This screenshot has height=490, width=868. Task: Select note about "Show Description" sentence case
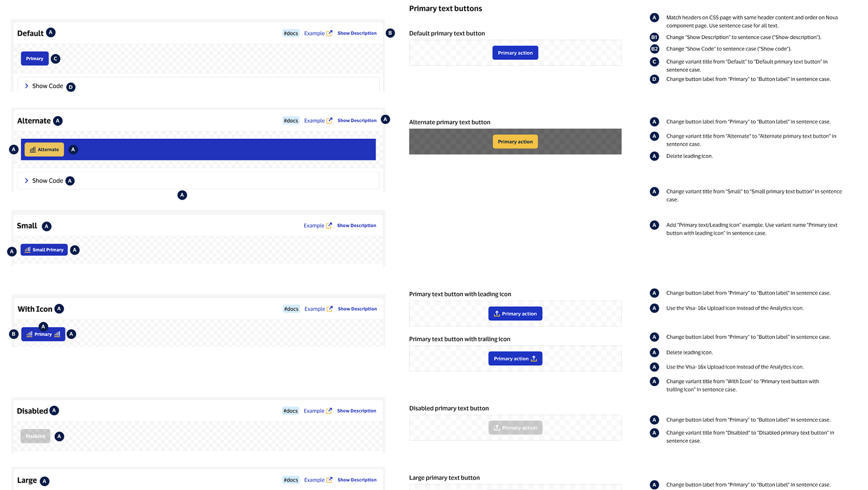click(x=744, y=37)
